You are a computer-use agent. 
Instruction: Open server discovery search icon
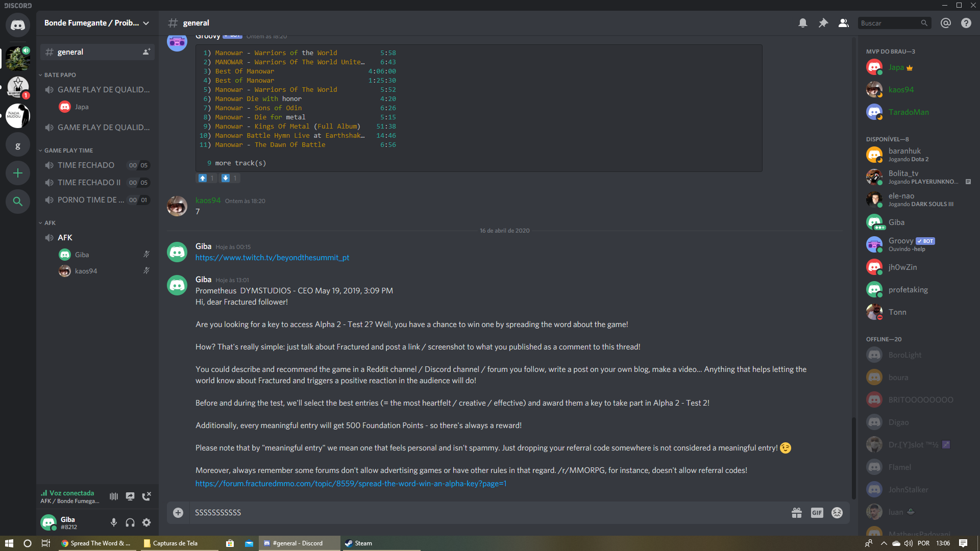coord(18,202)
